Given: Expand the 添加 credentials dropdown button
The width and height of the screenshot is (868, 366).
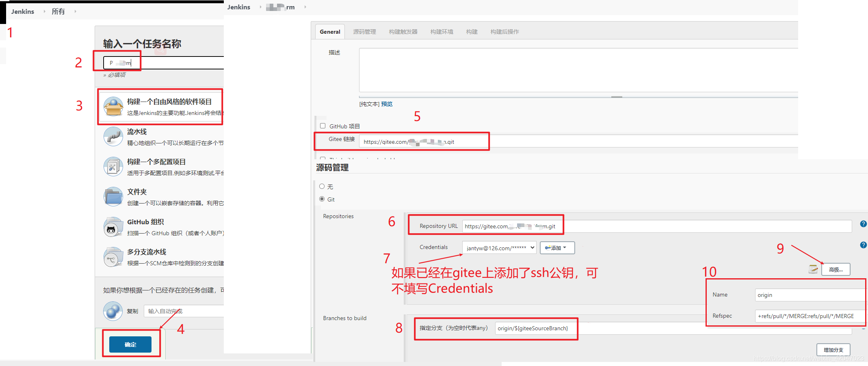Looking at the screenshot, I should (557, 248).
